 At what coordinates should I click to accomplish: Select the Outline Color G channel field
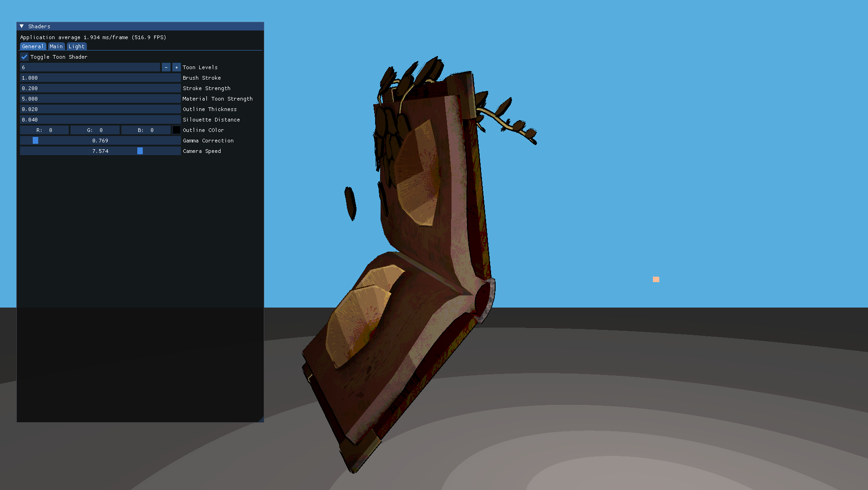(x=95, y=130)
